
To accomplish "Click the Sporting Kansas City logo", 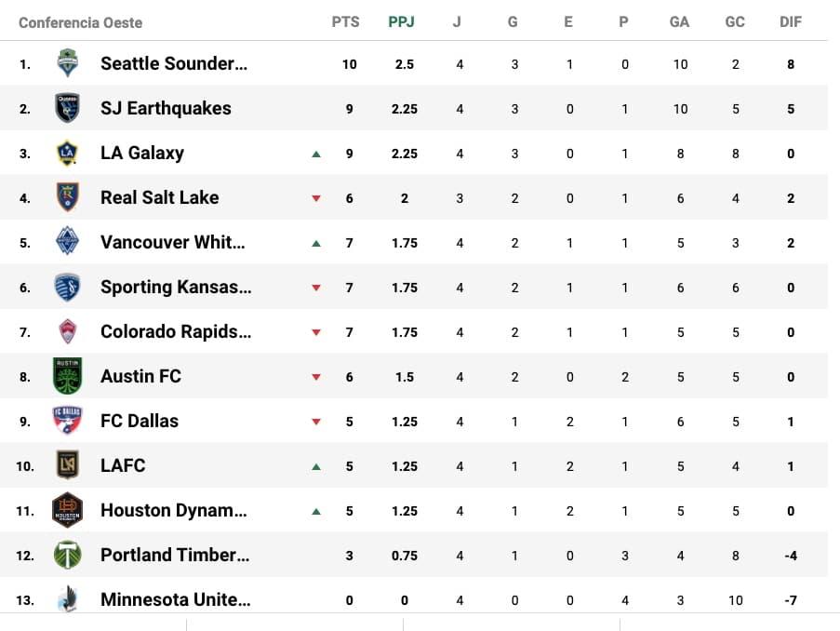I will (x=67, y=287).
